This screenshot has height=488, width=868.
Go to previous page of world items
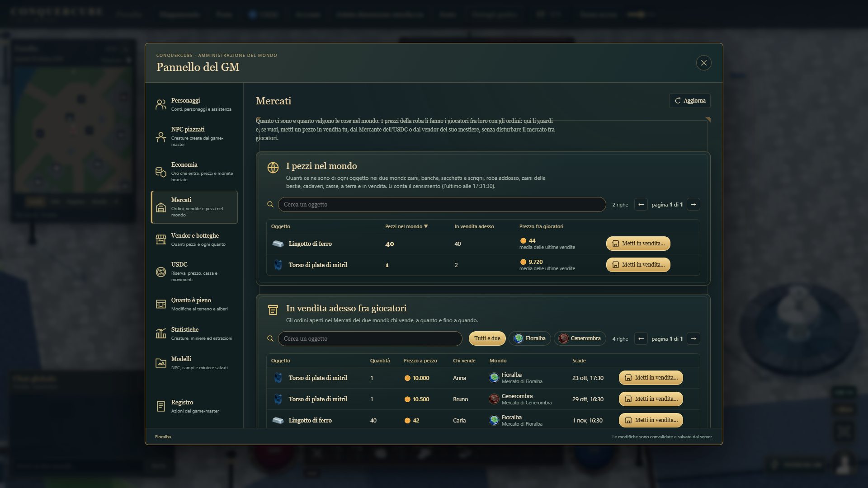[x=641, y=204]
